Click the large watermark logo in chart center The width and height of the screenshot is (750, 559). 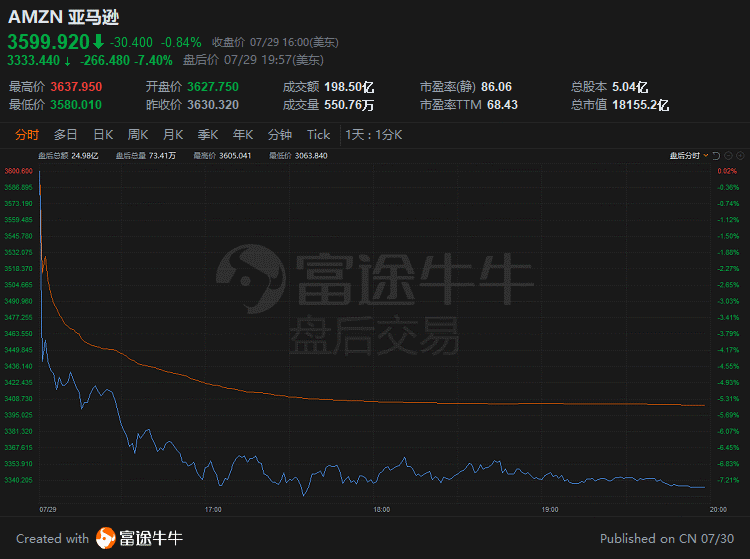[247, 279]
